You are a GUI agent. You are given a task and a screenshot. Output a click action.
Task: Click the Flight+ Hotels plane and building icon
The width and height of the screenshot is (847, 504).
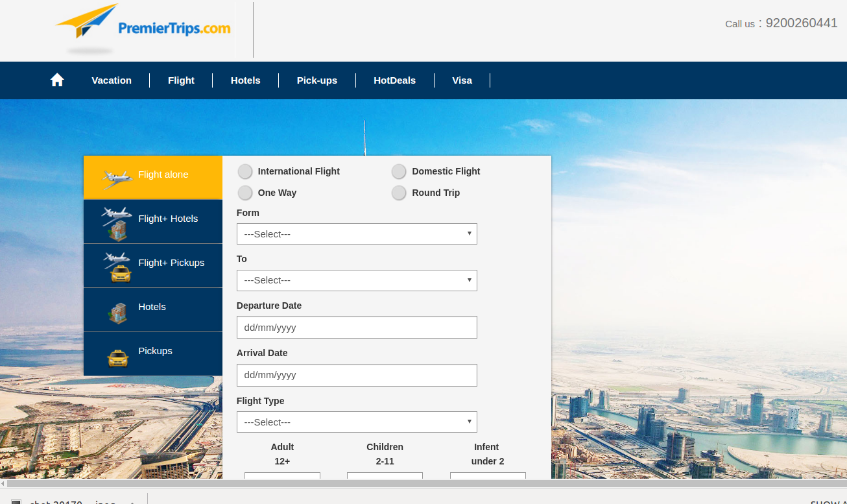117,222
